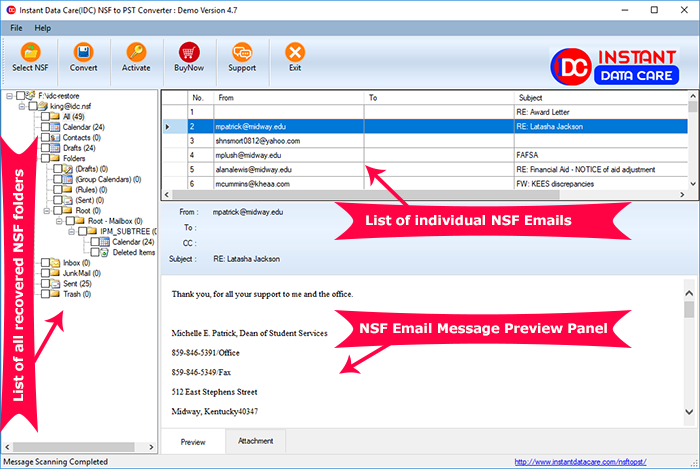
Task: Sort emails by Subject column header
Action: [x=600, y=98]
